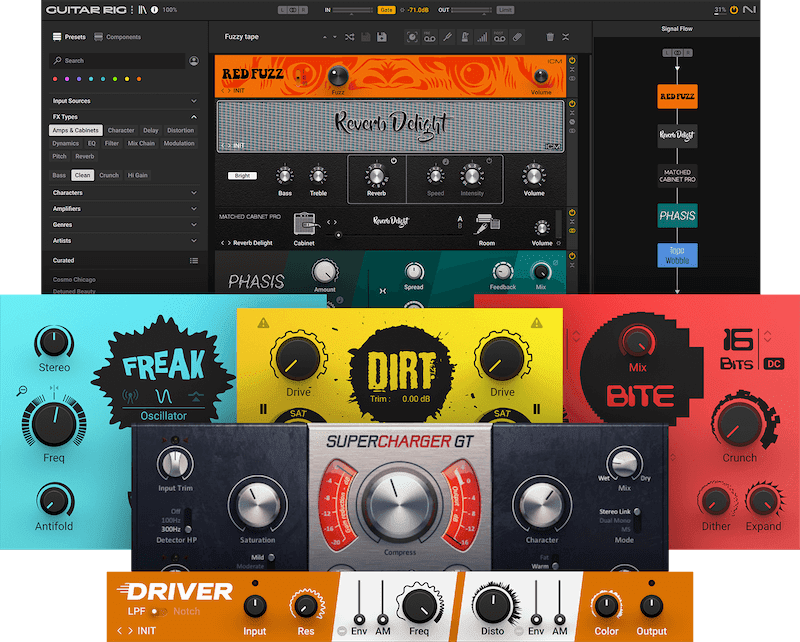
Task: Click the preset Search field
Action: coord(117,61)
